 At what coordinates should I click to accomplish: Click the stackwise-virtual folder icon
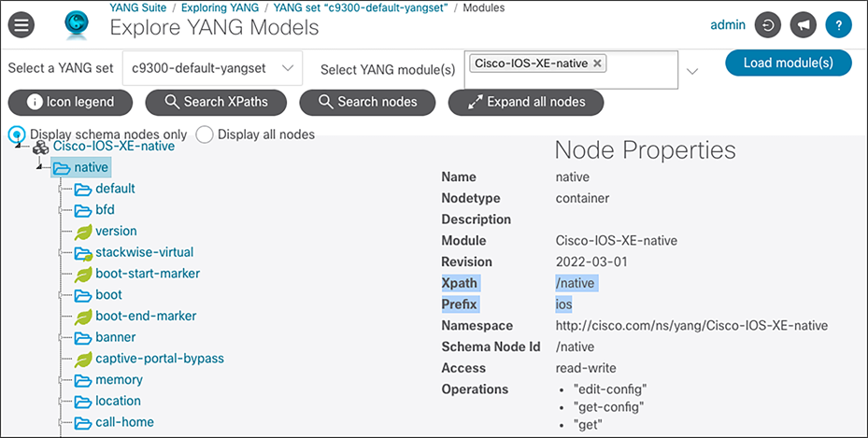83,253
